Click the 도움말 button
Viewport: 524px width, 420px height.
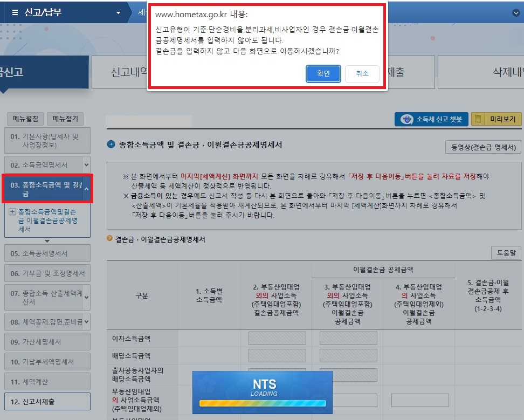tap(506, 253)
